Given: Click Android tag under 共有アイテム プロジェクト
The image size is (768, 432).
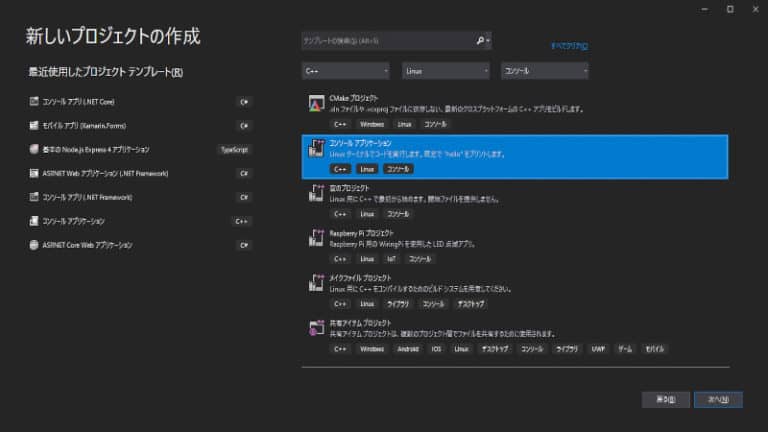Looking at the screenshot, I should click(x=408, y=349).
